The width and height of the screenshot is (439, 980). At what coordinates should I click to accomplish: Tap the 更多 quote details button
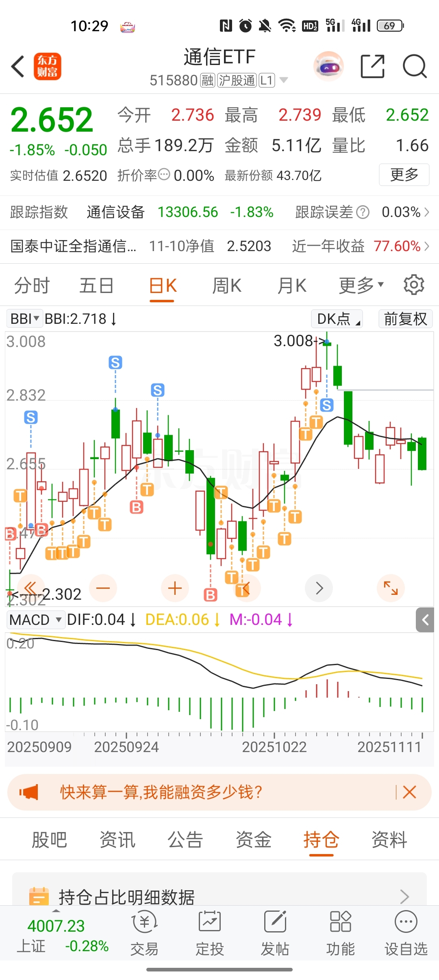404,175
